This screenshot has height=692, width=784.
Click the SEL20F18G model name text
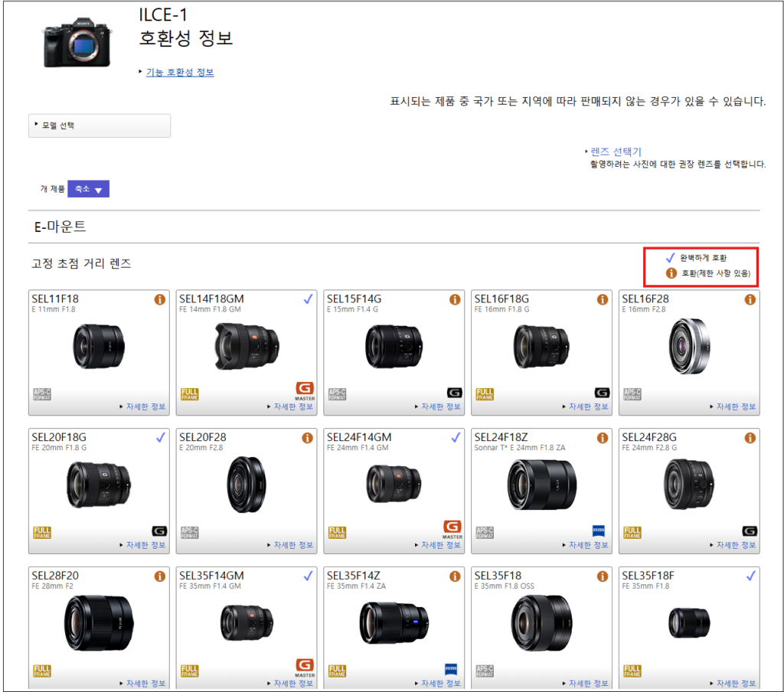59,438
